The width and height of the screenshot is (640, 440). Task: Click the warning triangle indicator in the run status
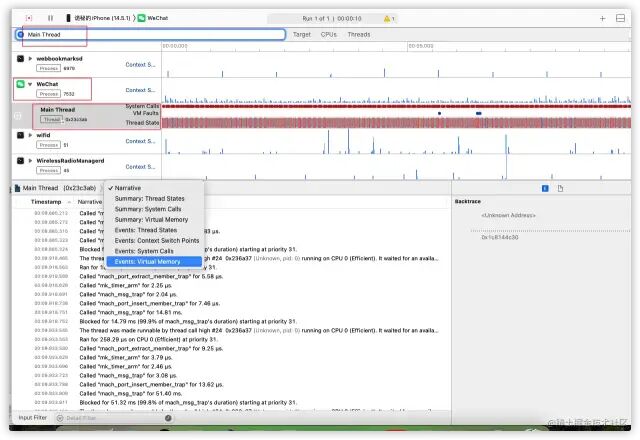coord(387,19)
